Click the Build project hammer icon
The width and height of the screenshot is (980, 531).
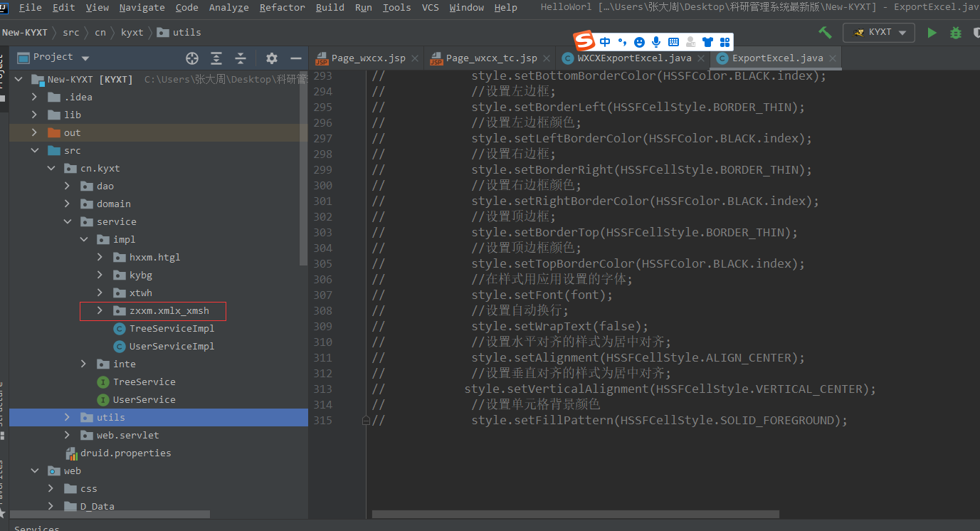point(826,32)
